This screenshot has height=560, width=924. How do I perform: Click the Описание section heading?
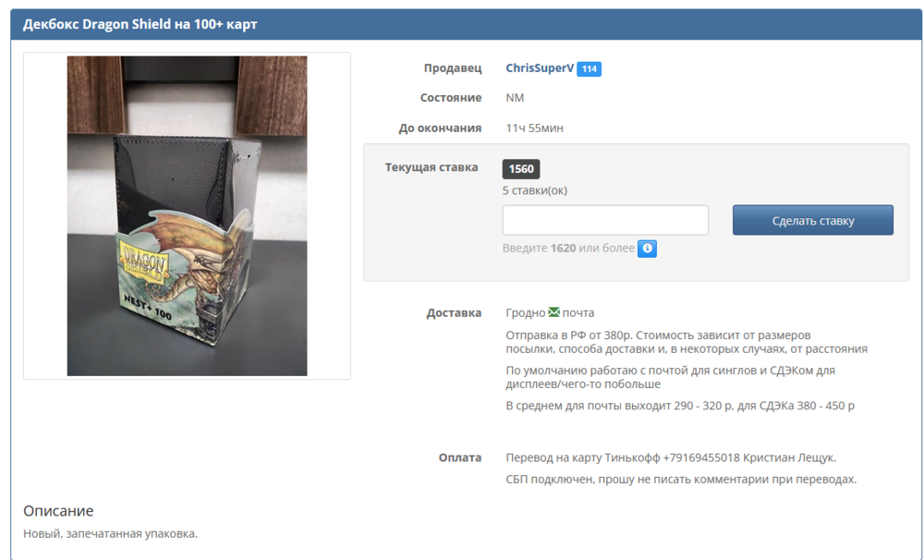pos(58,510)
